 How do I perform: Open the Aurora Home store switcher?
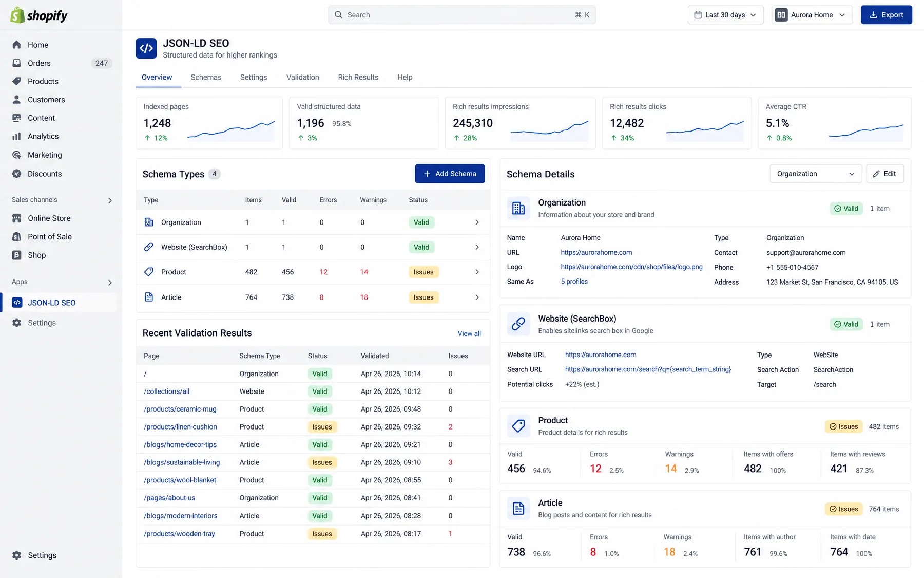pos(812,15)
